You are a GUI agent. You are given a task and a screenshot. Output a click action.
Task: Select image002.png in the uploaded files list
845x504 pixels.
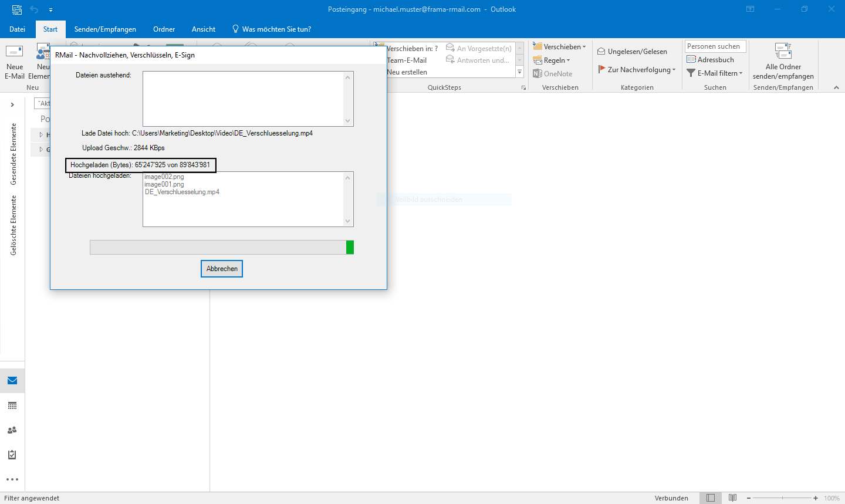pyautogui.click(x=164, y=177)
